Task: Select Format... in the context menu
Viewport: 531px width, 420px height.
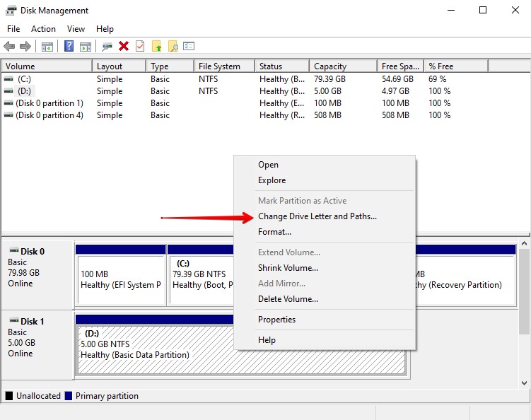Action: (x=325, y=232)
